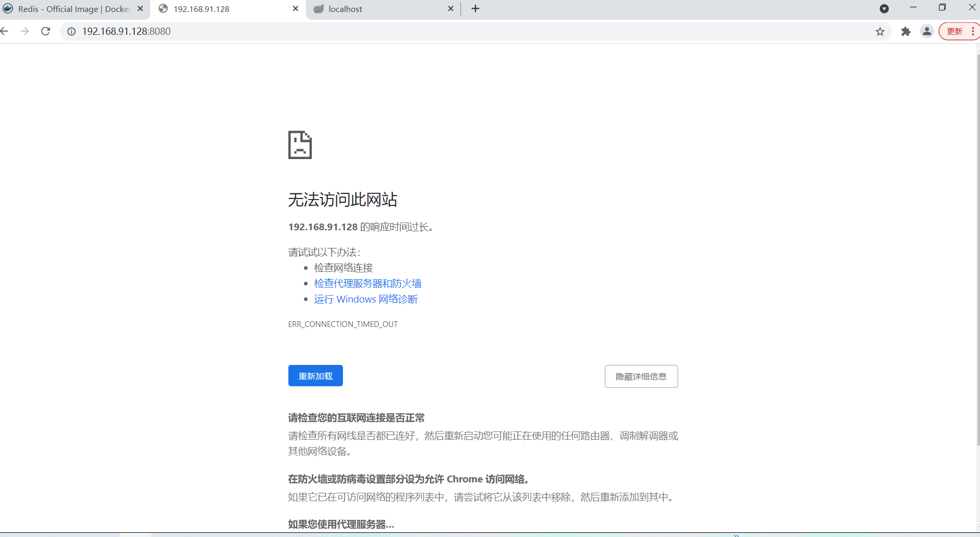The height and width of the screenshot is (537, 980).
Task: Click the 更新 update button
Action: pyautogui.click(x=956, y=31)
